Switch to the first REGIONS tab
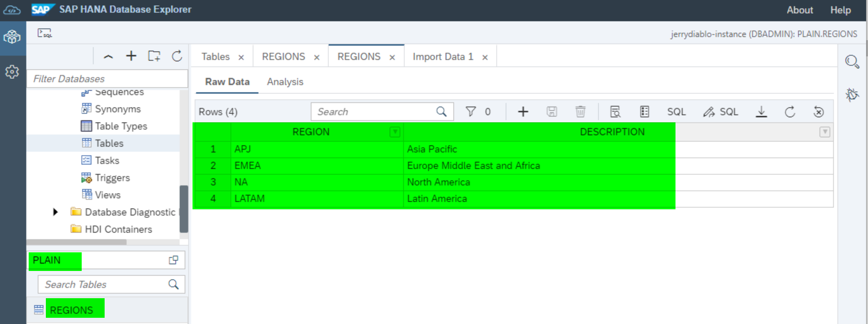The image size is (868, 324). (283, 56)
